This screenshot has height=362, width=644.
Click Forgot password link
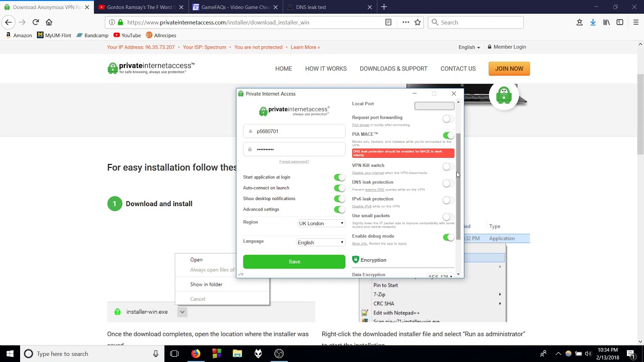coord(294,161)
